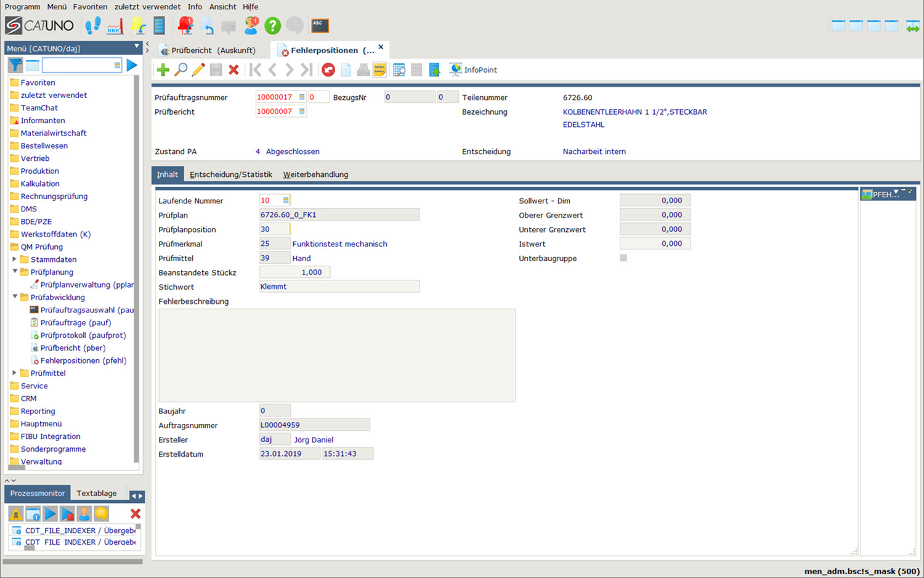This screenshot has width=924, height=578.
Task: Click the pencil edit record icon
Action: tap(198, 70)
